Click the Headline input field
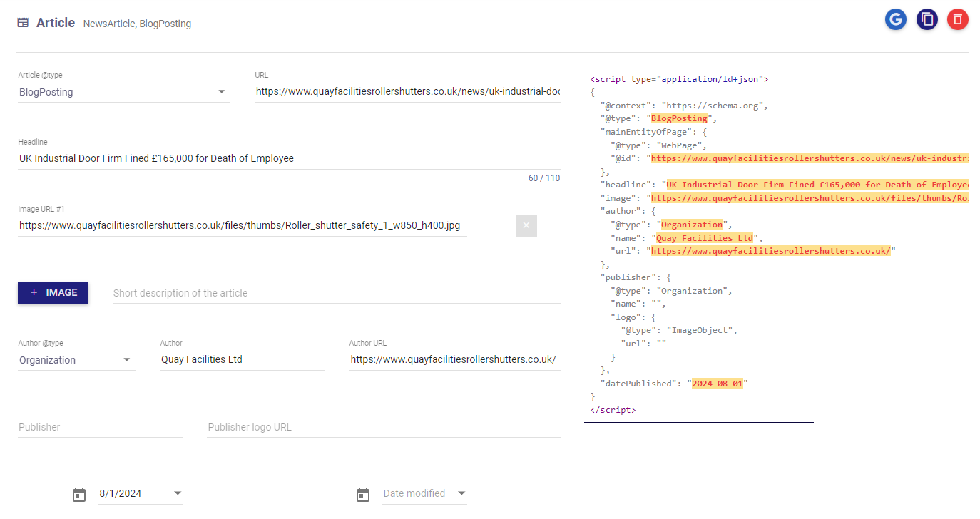 (285, 158)
